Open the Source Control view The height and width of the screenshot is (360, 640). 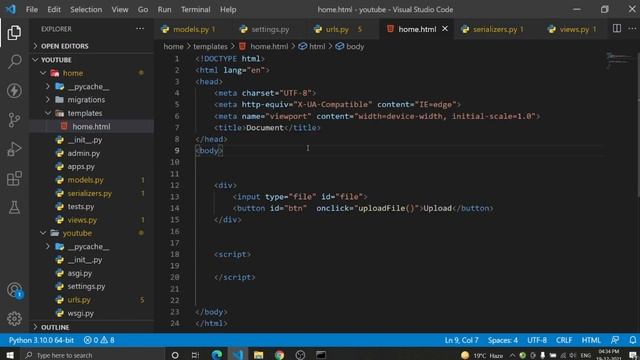click(14, 120)
